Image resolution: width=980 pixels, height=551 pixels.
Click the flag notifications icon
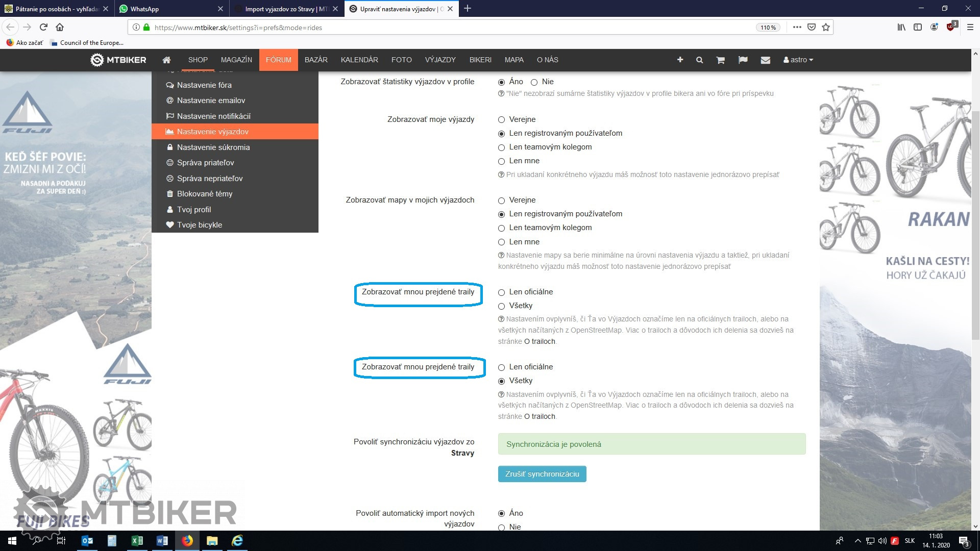743,60
